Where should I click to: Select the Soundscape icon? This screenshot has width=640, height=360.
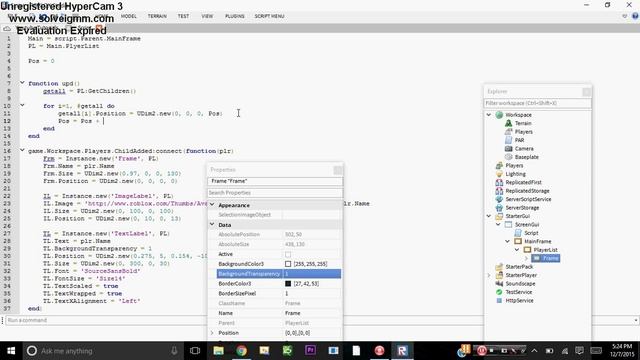tap(499, 283)
